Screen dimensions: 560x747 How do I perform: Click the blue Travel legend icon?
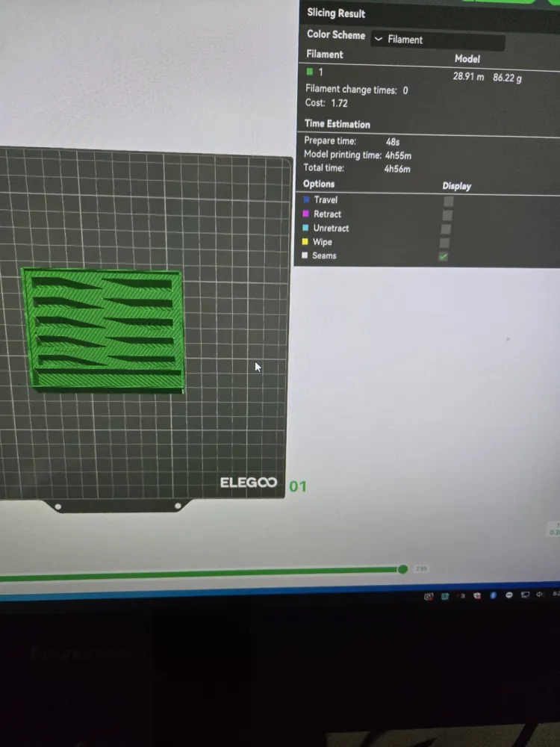[306, 199]
